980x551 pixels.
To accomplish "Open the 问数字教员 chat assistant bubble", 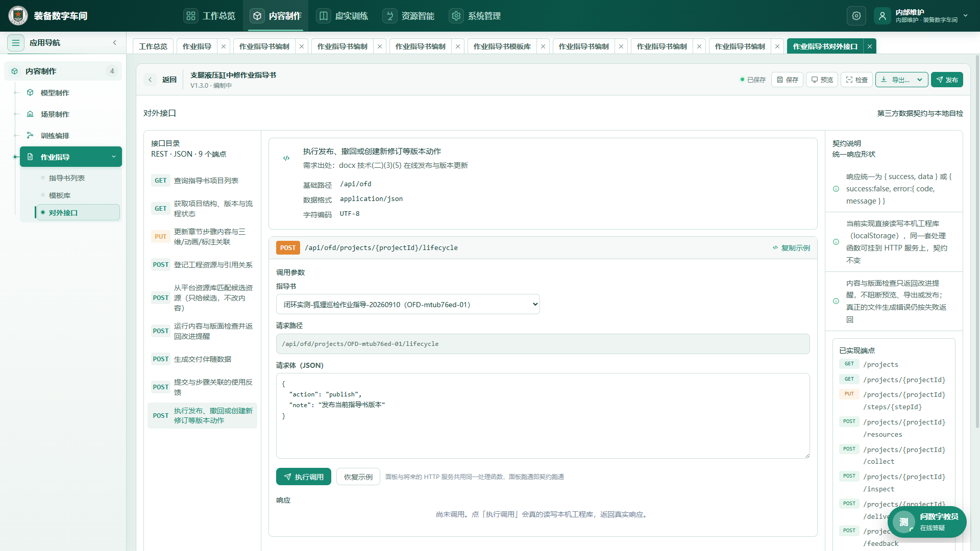I will coord(927,522).
